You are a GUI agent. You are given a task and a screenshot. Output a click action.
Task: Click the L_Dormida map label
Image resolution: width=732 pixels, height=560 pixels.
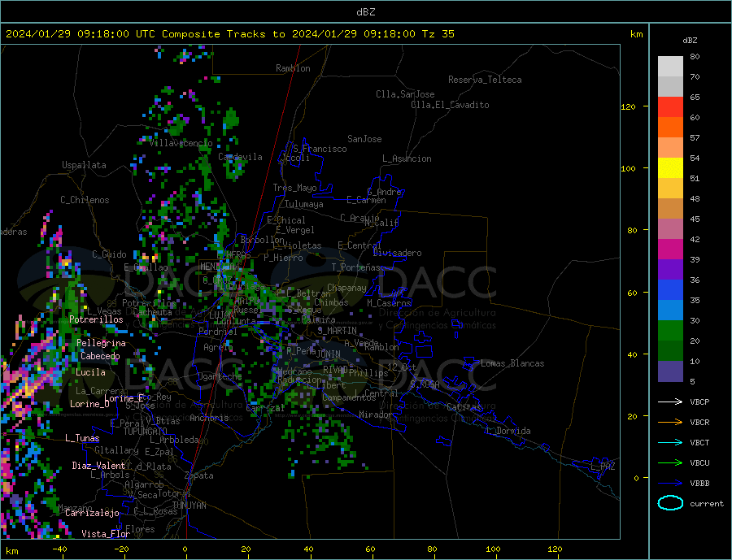click(509, 432)
